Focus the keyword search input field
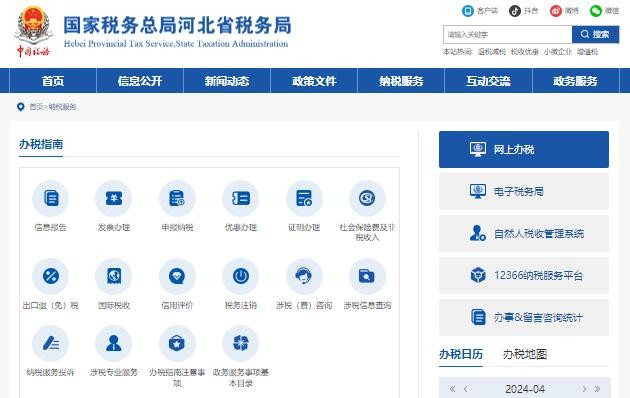The height and width of the screenshot is (398, 630). point(508,35)
